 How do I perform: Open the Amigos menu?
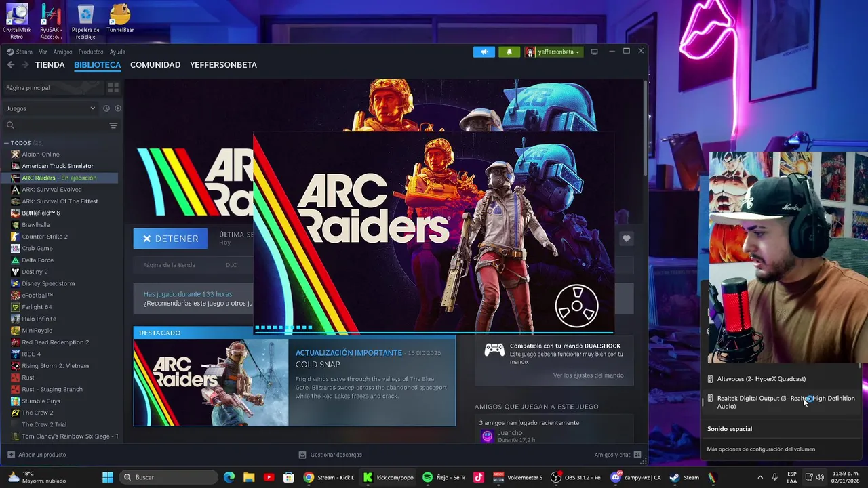click(62, 52)
